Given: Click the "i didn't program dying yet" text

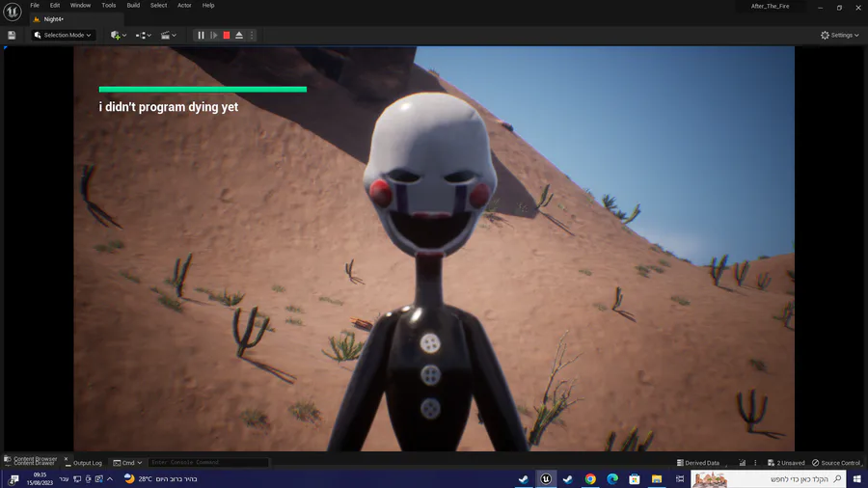Looking at the screenshot, I should pyautogui.click(x=168, y=107).
